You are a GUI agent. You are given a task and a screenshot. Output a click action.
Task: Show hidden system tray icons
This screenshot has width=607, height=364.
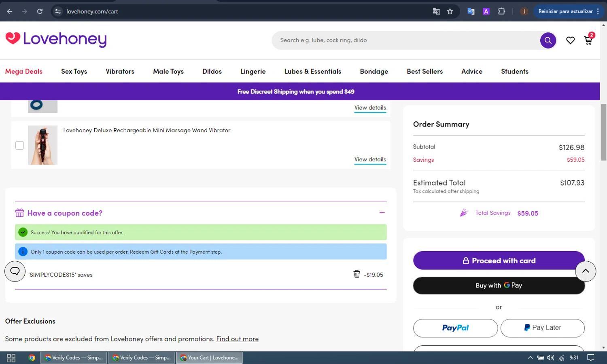click(x=530, y=358)
